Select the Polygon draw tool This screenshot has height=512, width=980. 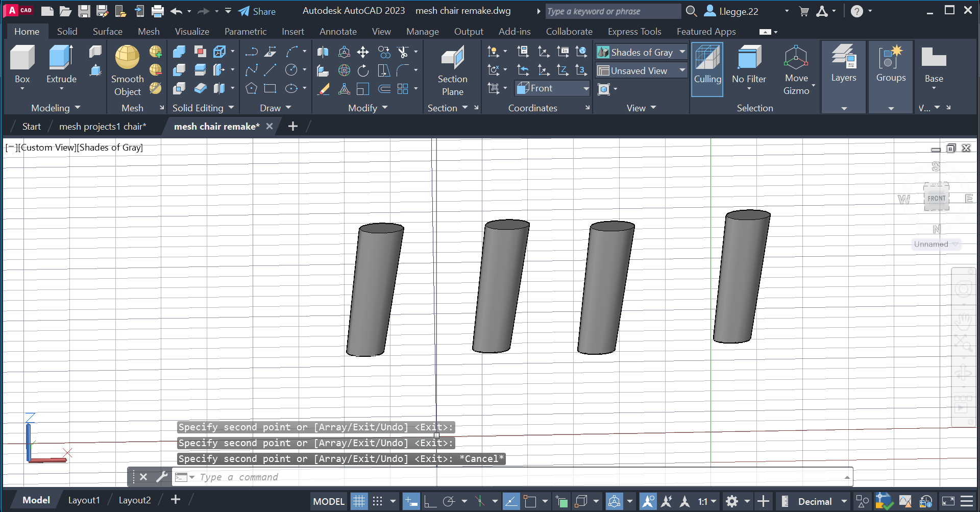[x=251, y=89]
